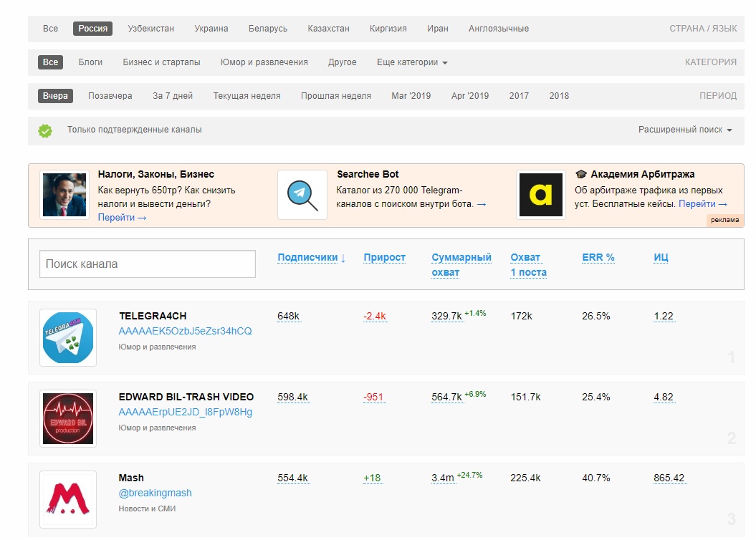Click Перейти link in the taxes ad
Screen dimensions: 756x540
coord(122,217)
